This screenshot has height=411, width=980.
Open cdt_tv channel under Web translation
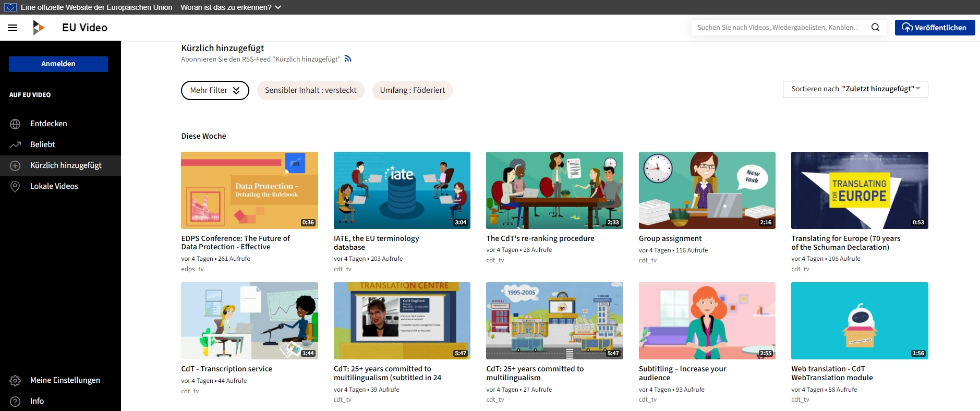pyautogui.click(x=800, y=400)
